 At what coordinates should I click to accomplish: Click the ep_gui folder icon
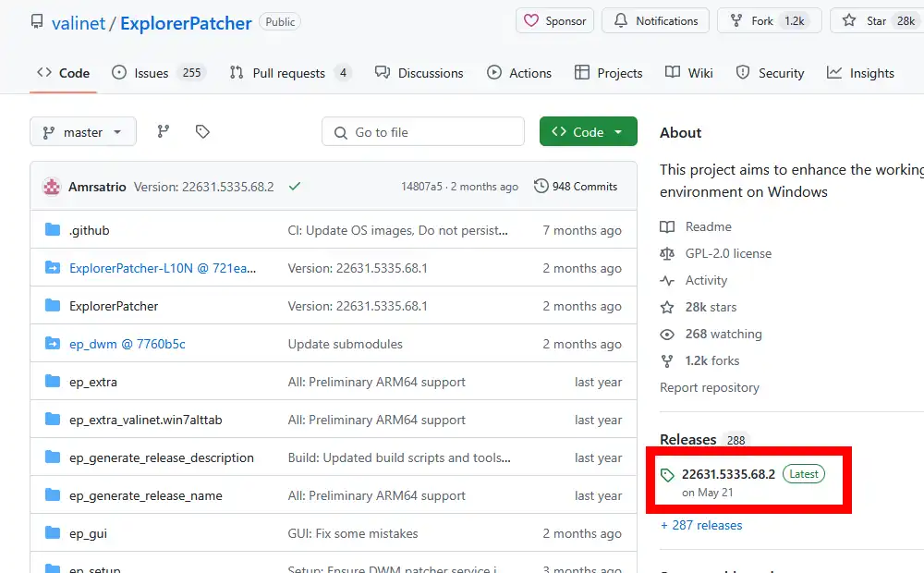coord(53,533)
